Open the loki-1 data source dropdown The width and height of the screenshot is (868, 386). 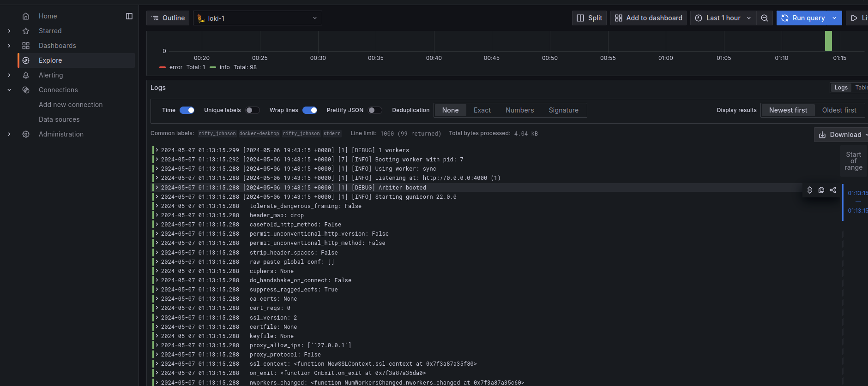[258, 18]
